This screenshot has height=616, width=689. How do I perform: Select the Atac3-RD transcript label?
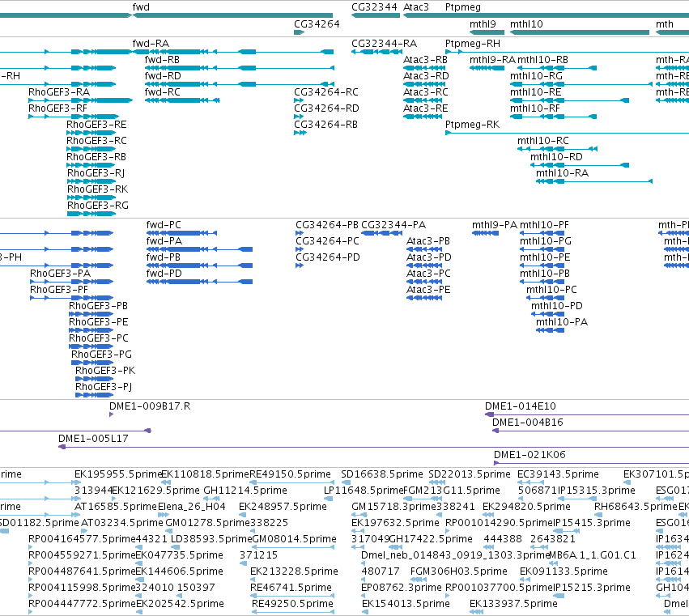pos(426,76)
